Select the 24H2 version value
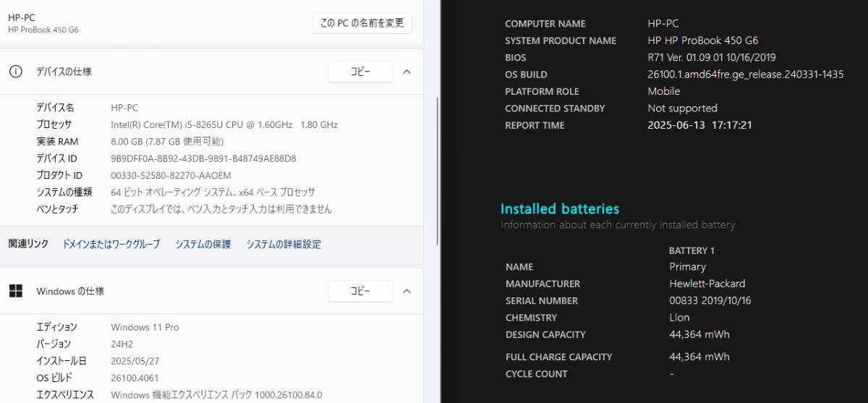868x403 pixels. pyautogui.click(x=121, y=344)
